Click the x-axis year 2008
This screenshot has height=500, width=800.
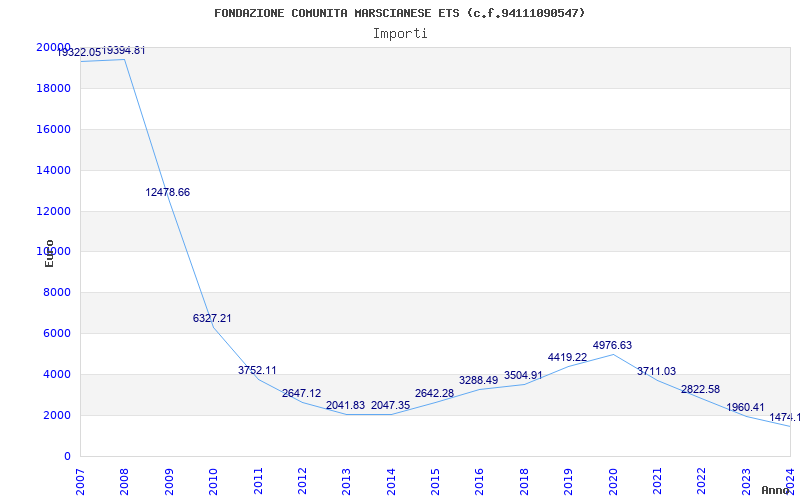pos(124,481)
